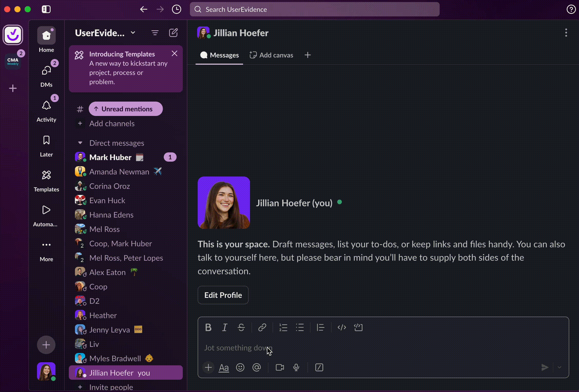Click the green create-new plus button
Image resolution: width=579 pixels, height=392 pixels.
[46, 345]
